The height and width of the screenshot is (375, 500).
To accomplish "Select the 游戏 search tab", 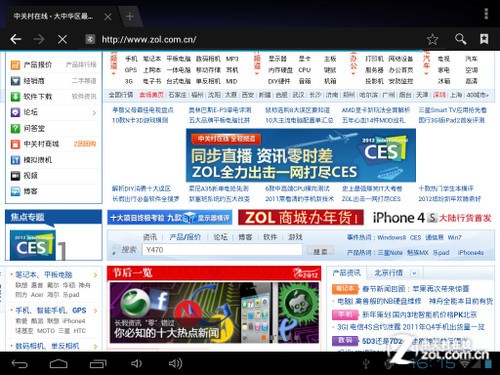I will point(295,237).
